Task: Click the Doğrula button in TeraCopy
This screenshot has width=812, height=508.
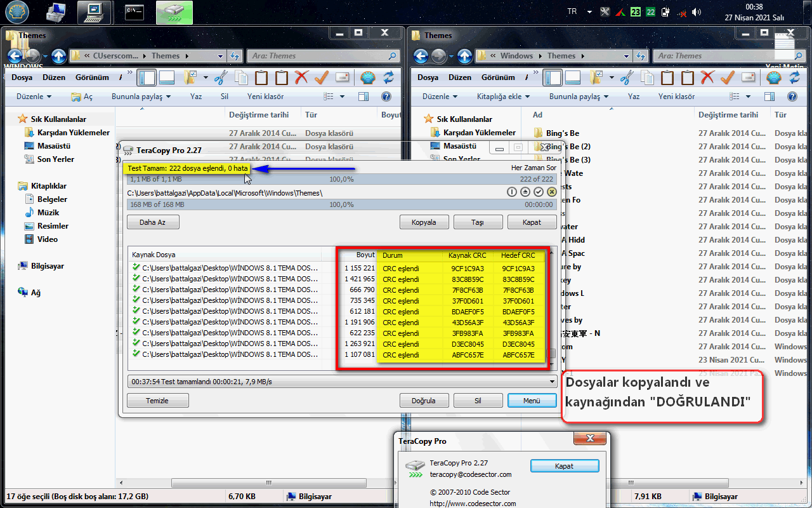Action: click(424, 401)
